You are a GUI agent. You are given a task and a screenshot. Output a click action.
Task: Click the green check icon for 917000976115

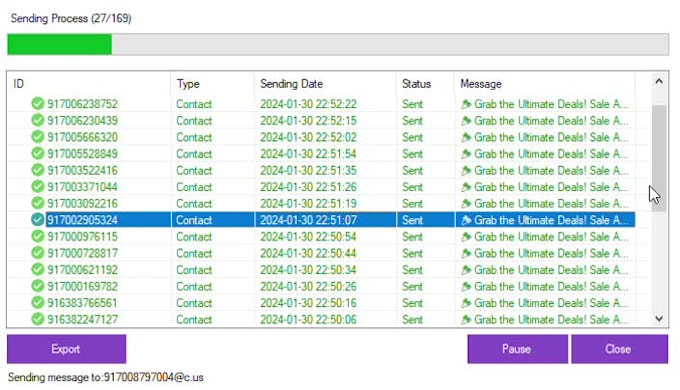tap(38, 236)
